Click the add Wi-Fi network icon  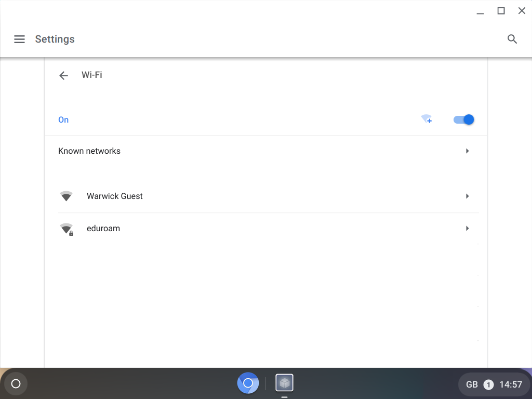[427, 119]
